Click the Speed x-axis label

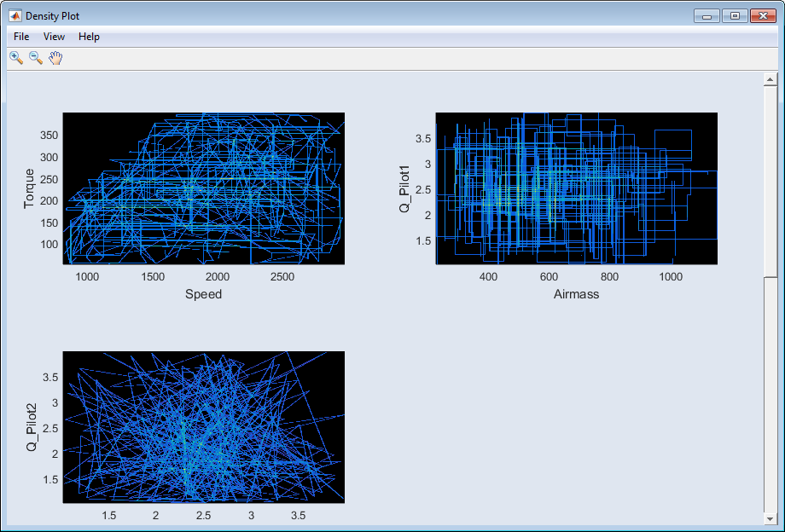pyautogui.click(x=203, y=294)
